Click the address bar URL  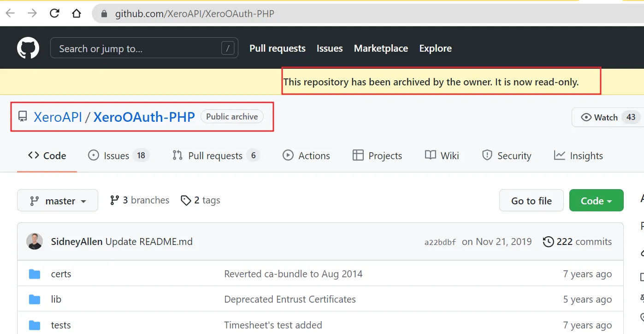pos(195,14)
